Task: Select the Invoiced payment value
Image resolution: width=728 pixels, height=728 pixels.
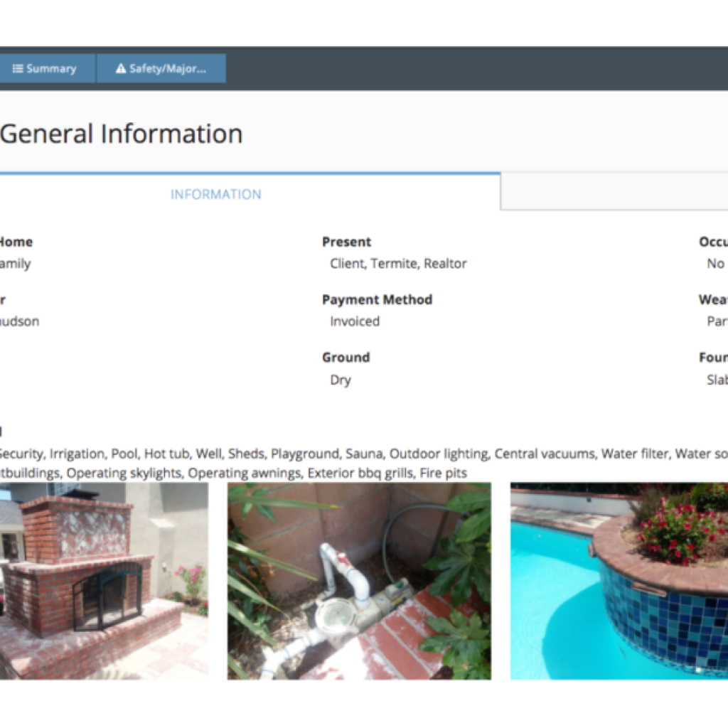Action: pos(355,321)
